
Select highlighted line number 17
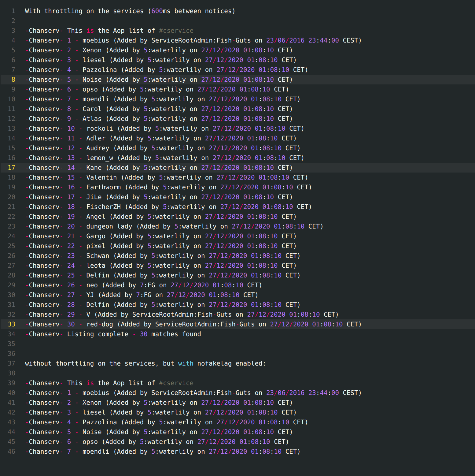coord(11,168)
